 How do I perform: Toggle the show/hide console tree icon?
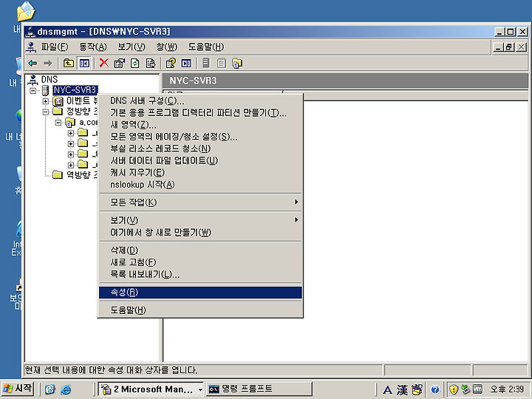84,63
